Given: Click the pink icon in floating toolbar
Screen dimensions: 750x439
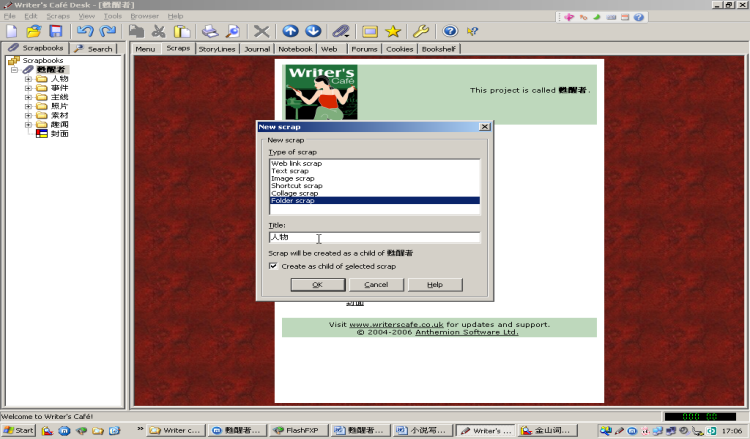Looking at the screenshot, I should click(x=569, y=17).
